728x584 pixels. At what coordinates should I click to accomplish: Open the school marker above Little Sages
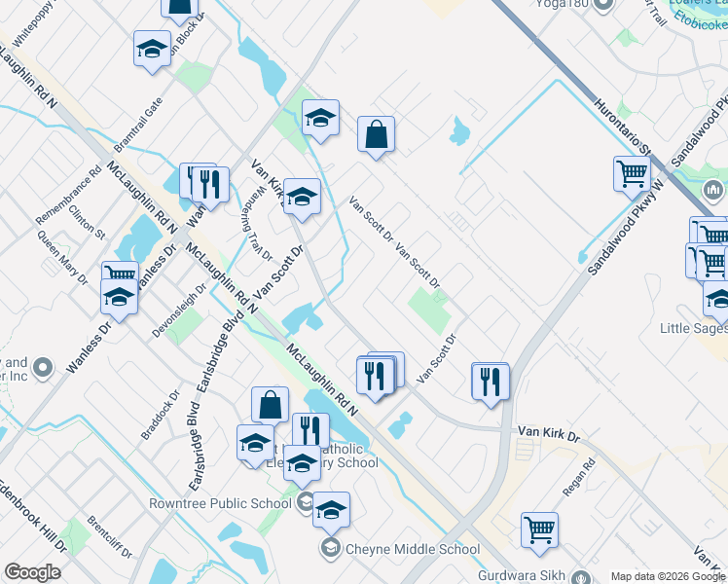717,300
